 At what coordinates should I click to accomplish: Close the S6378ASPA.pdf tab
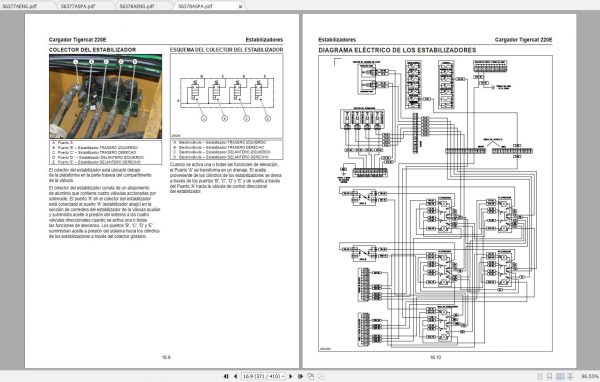click(x=240, y=7)
